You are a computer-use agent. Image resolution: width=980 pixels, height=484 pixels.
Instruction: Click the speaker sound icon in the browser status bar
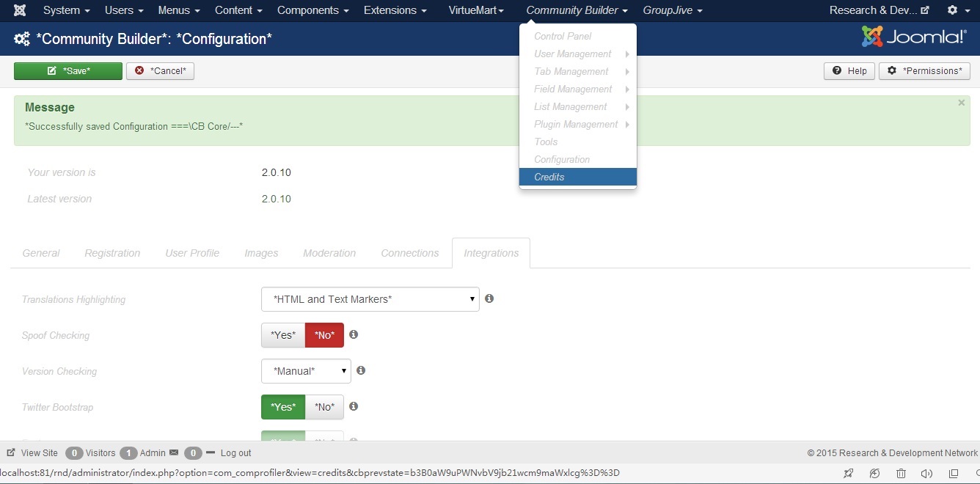click(x=926, y=474)
